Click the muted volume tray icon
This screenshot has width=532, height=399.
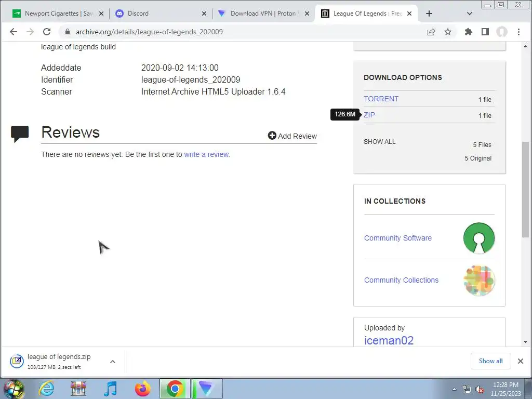(480, 389)
